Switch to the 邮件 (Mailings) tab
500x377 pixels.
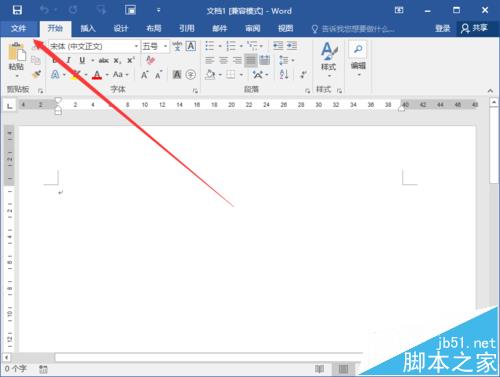point(220,28)
